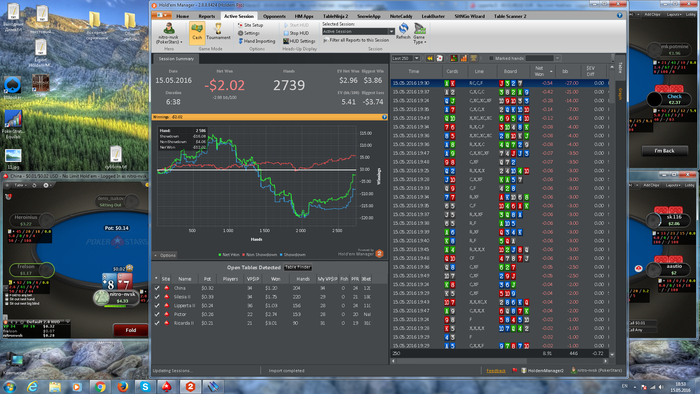Toggle Filter all Reports to this Session
Image resolution: width=700 pixels, height=394 pixels.
(356, 40)
